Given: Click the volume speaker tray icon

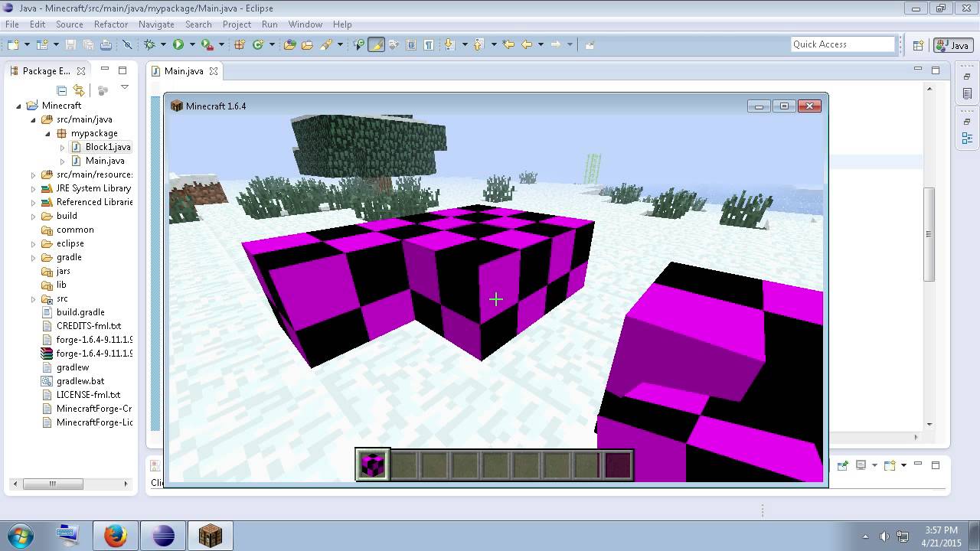Looking at the screenshot, I should 884,536.
